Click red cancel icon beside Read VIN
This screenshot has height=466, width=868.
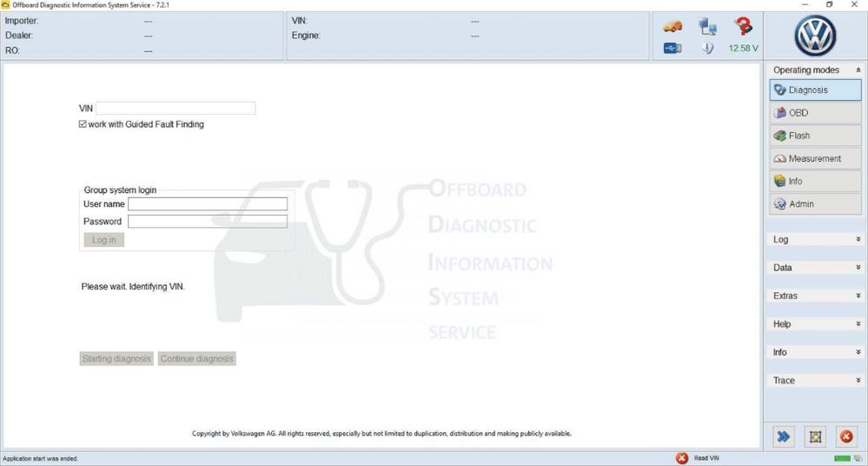pyautogui.click(x=682, y=458)
